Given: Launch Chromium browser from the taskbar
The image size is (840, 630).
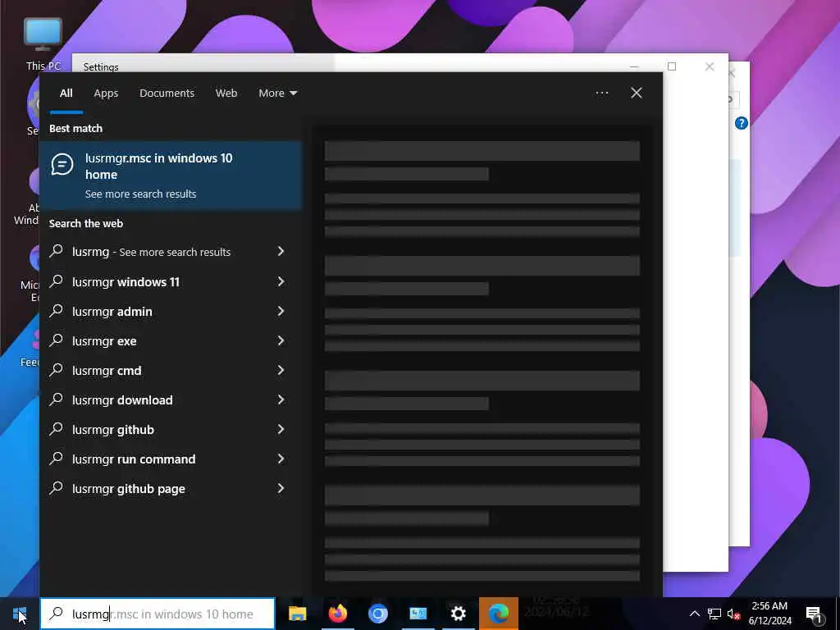Looking at the screenshot, I should click(x=377, y=614).
